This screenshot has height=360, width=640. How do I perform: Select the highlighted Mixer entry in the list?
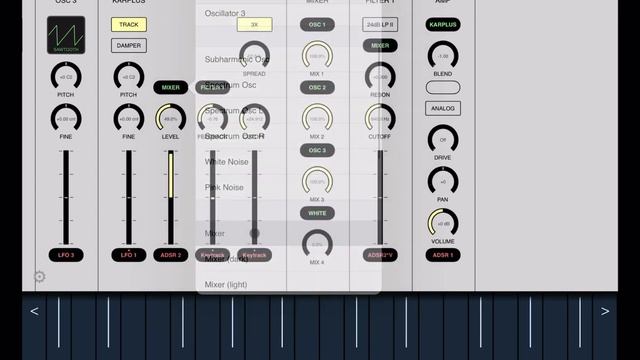288,233
